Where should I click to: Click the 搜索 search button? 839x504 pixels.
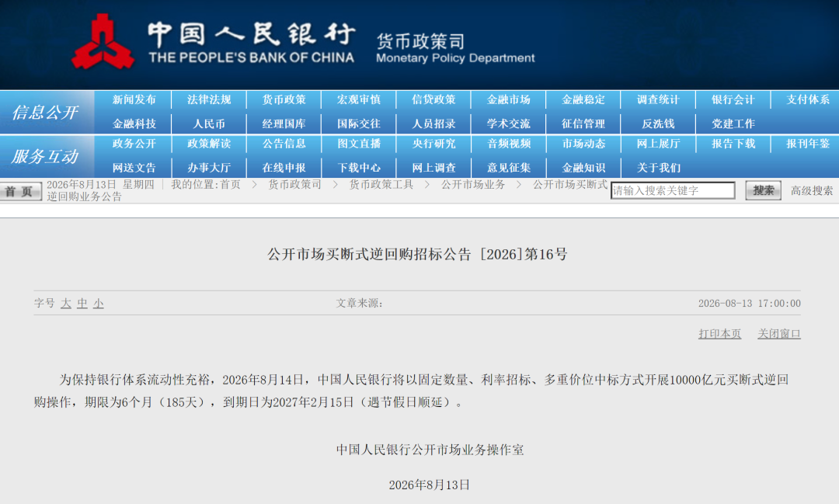[x=764, y=190]
